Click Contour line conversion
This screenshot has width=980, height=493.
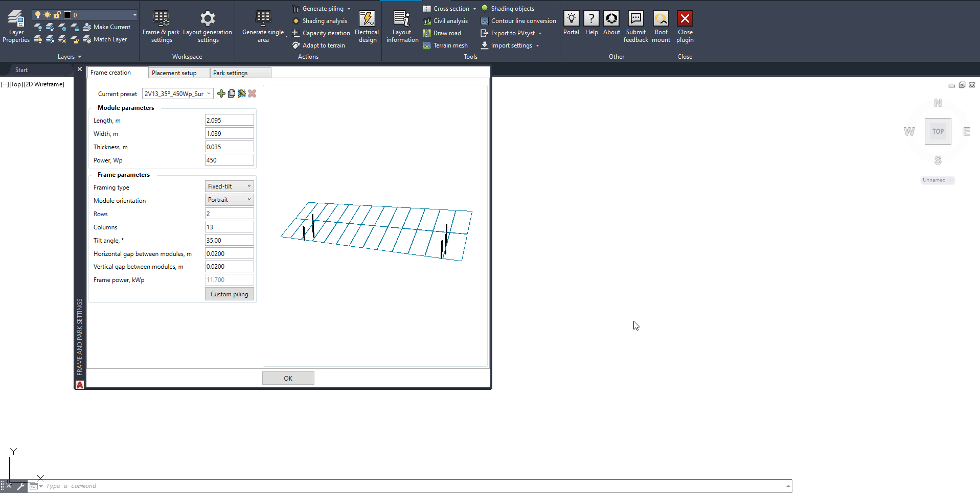click(x=518, y=21)
